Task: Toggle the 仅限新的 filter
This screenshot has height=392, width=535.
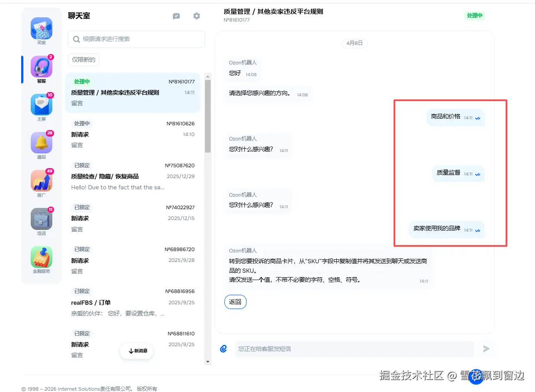Action: coord(83,60)
